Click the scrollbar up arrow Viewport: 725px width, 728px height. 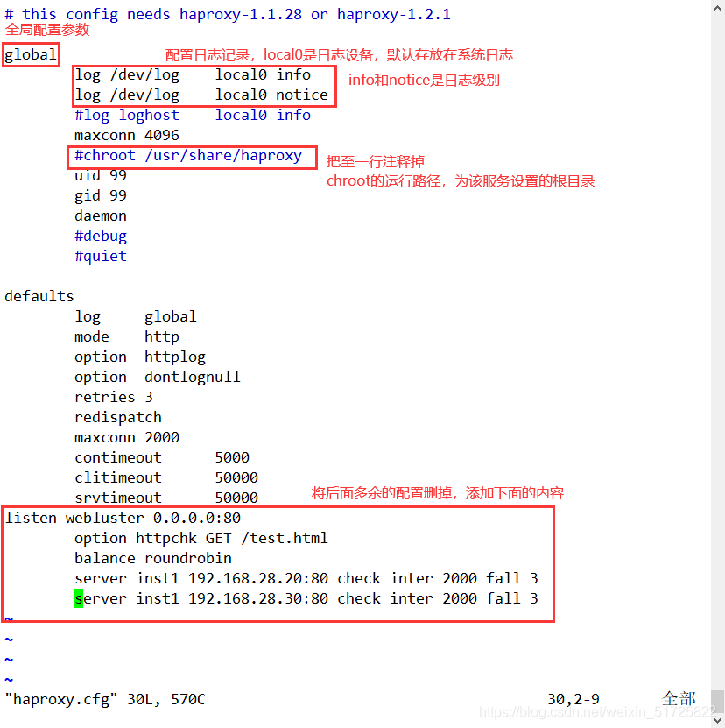718,8
